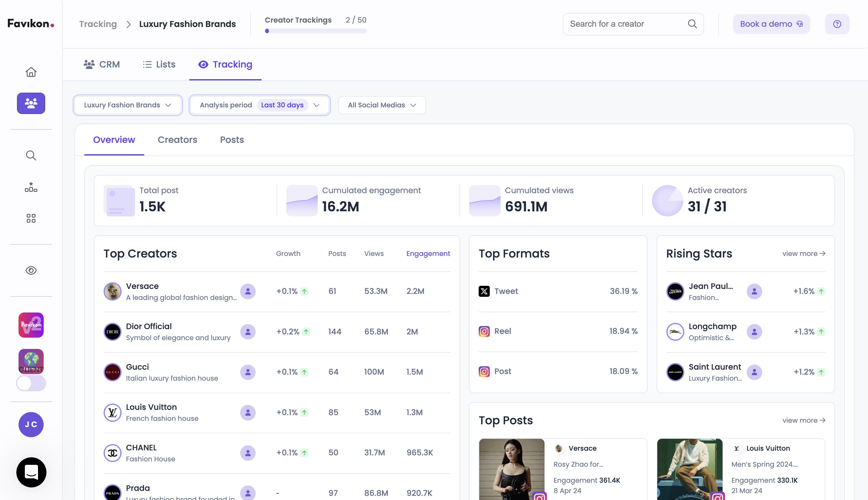Click view more in Rising Stars
Image resolution: width=868 pixels, height=500 pixels.
click(803, 254)
